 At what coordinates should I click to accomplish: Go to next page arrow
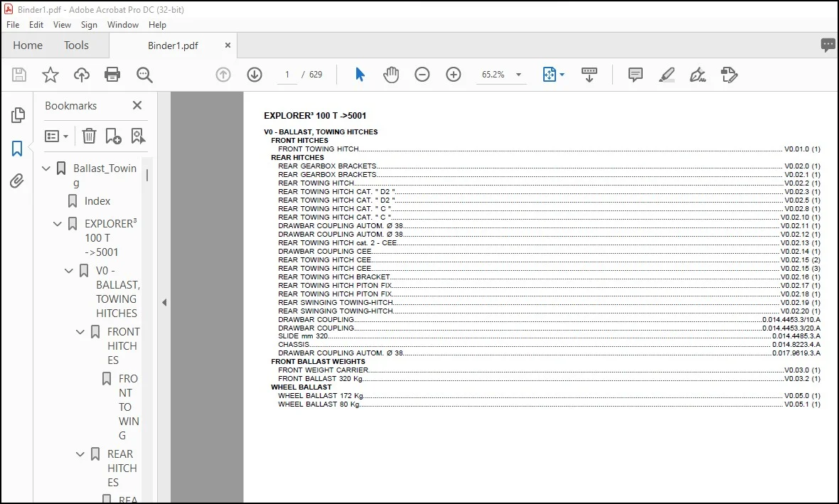pyautogui.click(x=255, y=75)
